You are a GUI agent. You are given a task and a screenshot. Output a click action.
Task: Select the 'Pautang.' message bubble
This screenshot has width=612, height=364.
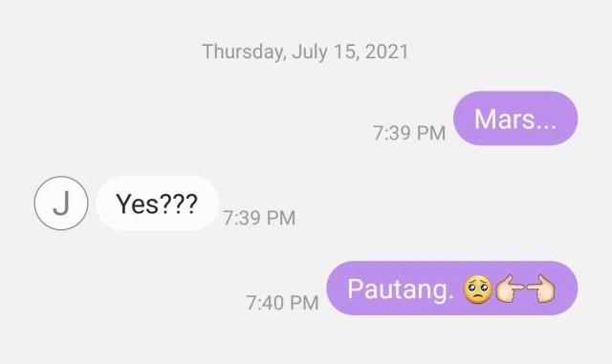[x=452, y=289]
